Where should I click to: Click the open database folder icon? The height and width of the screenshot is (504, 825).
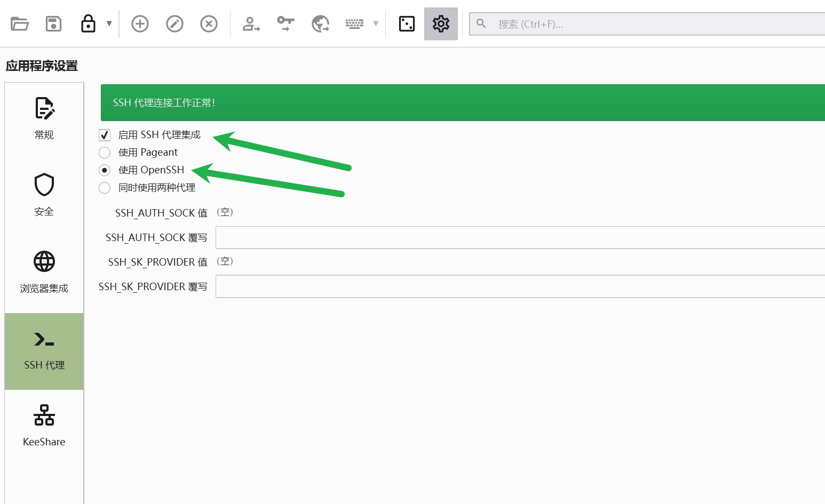[x=20, y=24]
